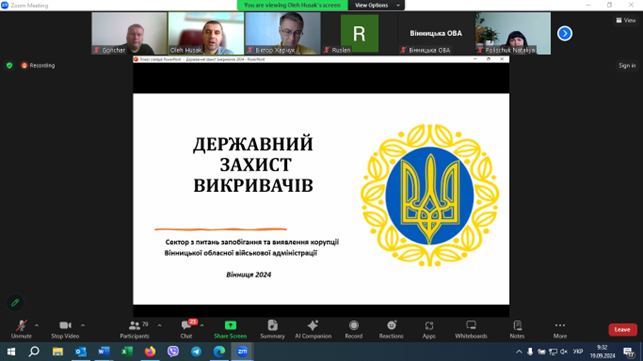Launch AI Companion
Screen dimensions: 643x361
point(313,329)
